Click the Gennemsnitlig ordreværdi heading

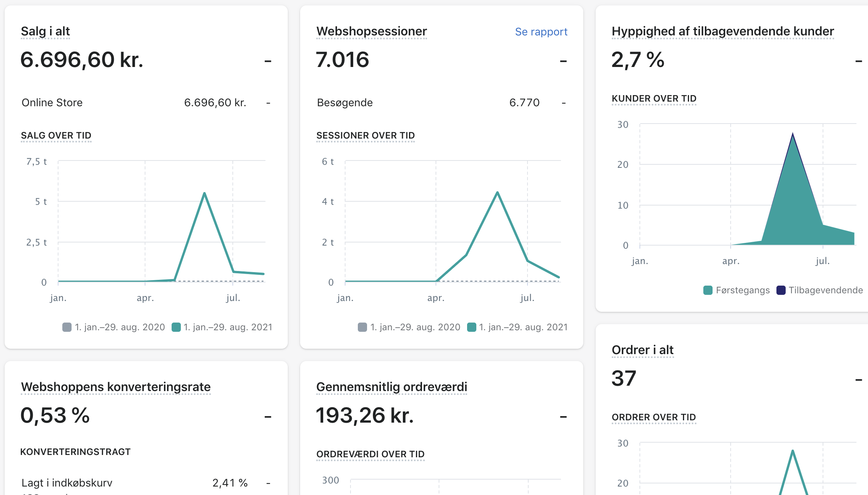[x=391, y=387]
